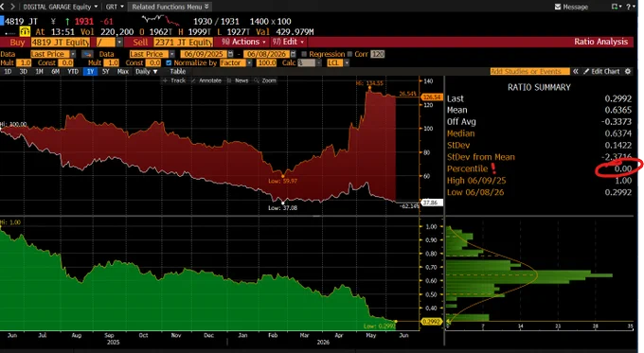
Task: Click the normalization factor field 100.0
Action: tap(266, 62)
